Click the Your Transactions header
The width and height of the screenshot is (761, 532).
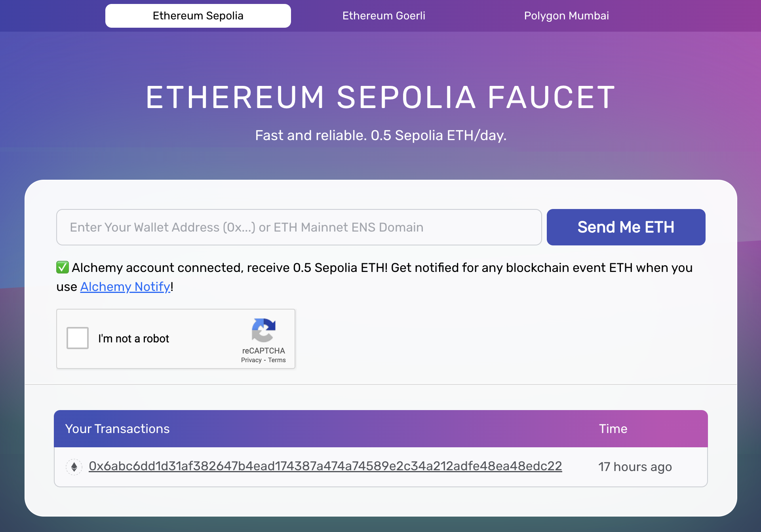click(x=117, y=429)
